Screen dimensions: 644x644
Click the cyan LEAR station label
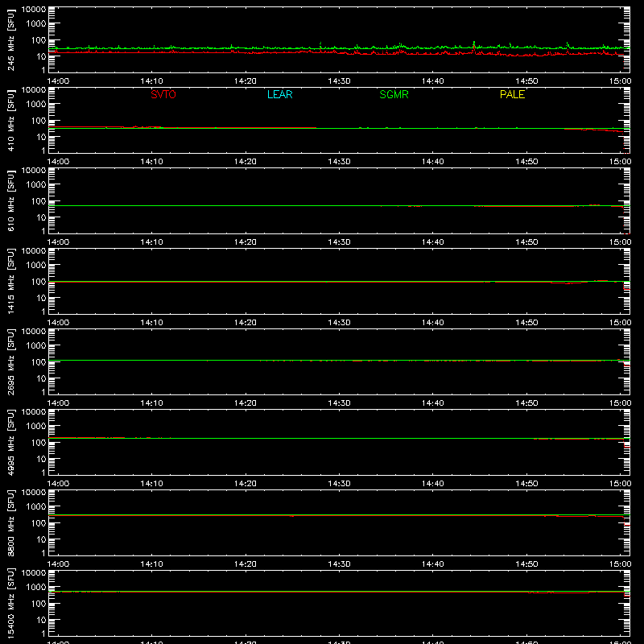[x=279, y=94]
